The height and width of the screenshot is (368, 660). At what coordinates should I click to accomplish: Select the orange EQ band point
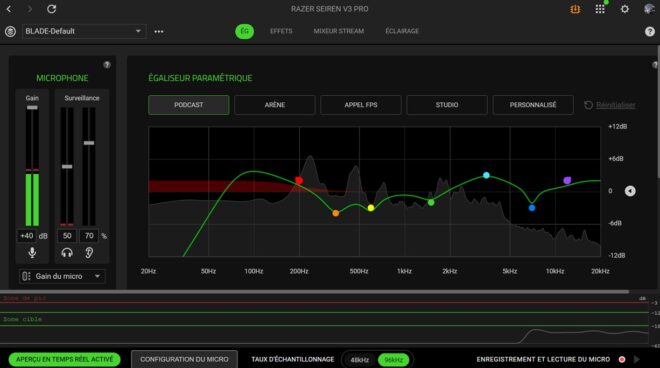335,213
